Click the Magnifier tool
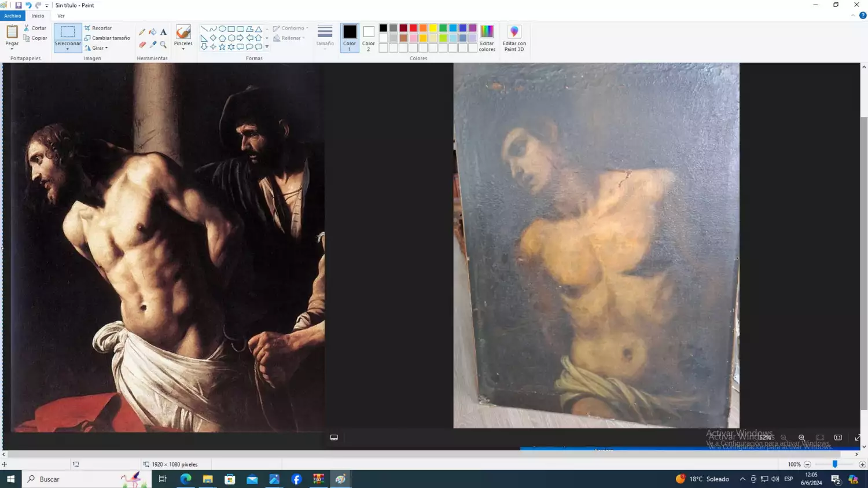Image resolution: width=868 pixels, height=488 pixels. tap(163, 45)
